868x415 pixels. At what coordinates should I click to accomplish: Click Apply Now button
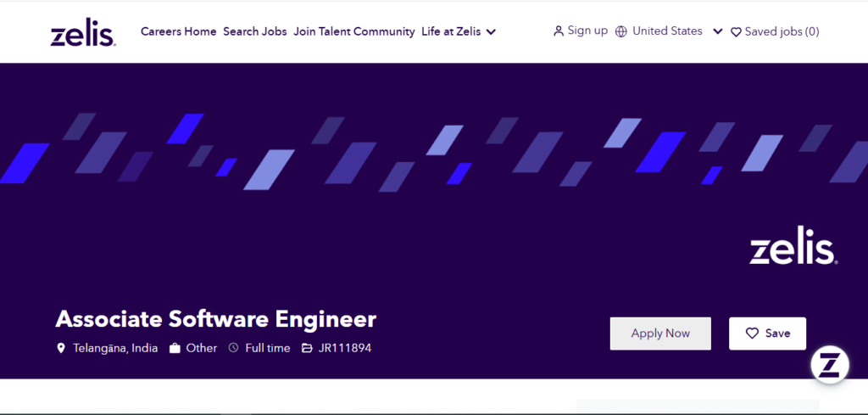pos(660,334)
